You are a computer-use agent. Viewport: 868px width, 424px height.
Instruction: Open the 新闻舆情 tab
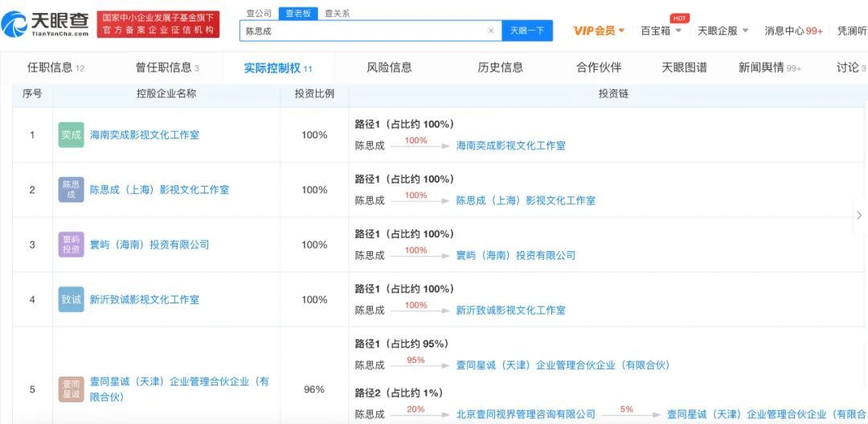tap(769, 68)
